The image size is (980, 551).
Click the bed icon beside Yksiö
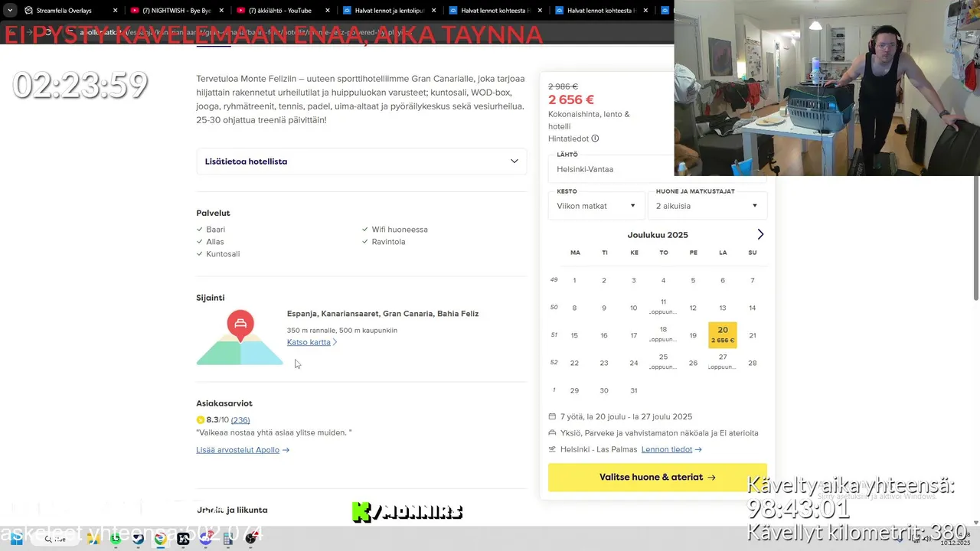click(552, 433)
